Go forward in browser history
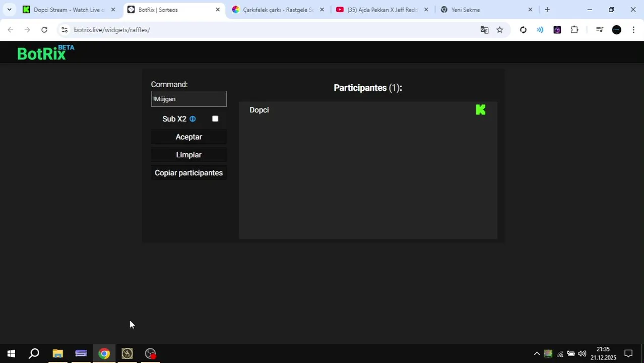The image size is (644, 363). click(27, 30)
